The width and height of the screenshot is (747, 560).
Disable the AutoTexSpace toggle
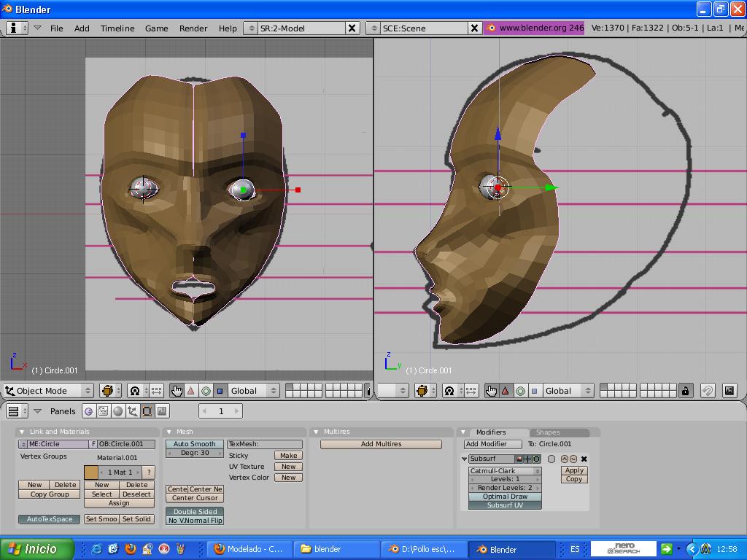click(50, 519)
